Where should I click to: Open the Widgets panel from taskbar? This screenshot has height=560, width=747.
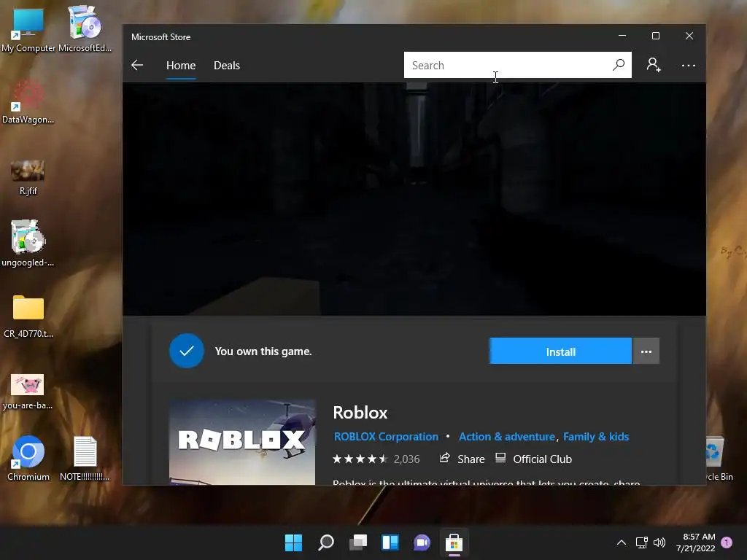click(x=390, y=542)
